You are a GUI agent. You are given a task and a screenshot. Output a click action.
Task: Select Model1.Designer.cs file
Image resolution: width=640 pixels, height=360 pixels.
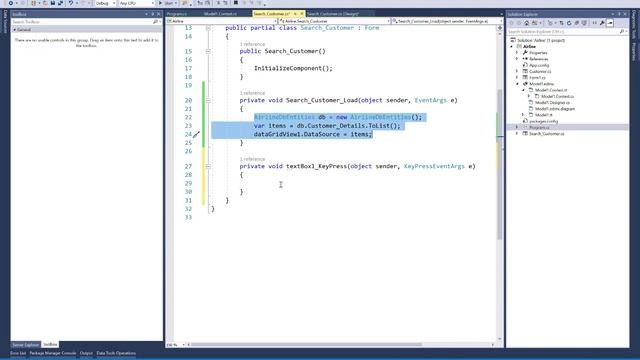552,102
